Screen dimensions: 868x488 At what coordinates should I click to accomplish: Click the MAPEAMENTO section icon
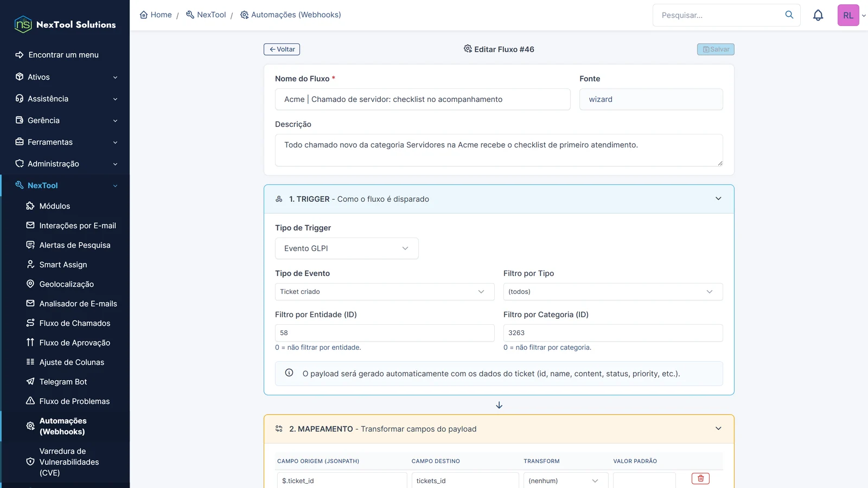[x=279, y=429]
